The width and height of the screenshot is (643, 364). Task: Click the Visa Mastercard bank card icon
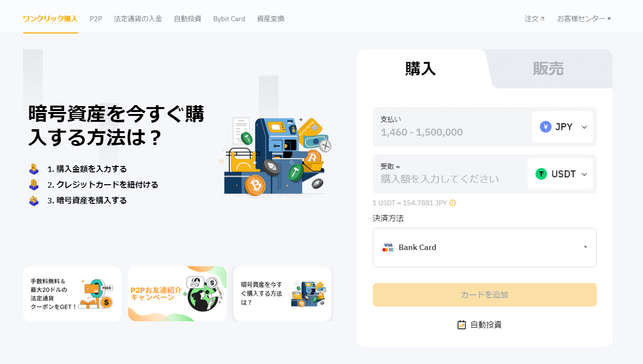pyautogui.click(x=388, y=248)
